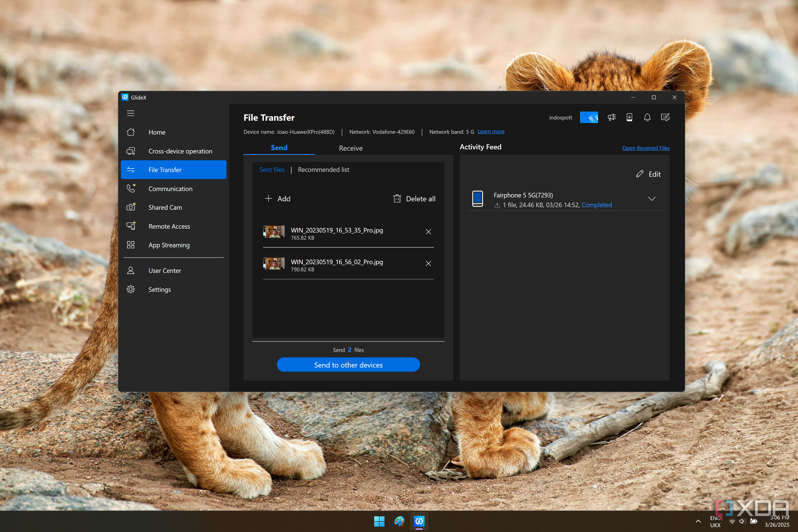Open the notifications bell
This screenshot has width=798, height=532.
point(647,117)
